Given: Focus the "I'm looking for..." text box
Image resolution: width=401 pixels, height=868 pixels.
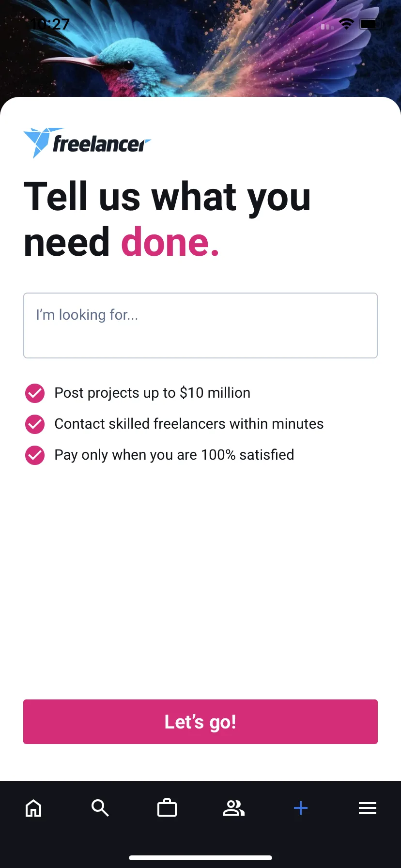Looking at the screenshot, I should click(x=200, y=325).
